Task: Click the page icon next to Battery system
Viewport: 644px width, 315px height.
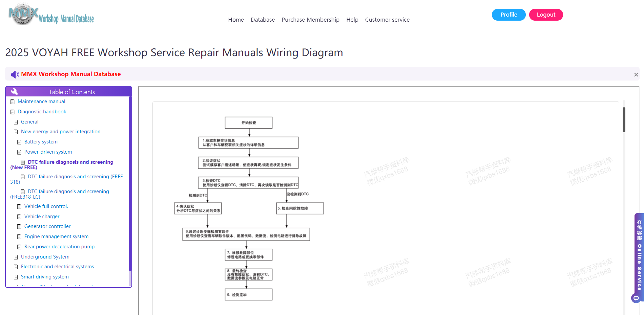Action: (19, 142)
